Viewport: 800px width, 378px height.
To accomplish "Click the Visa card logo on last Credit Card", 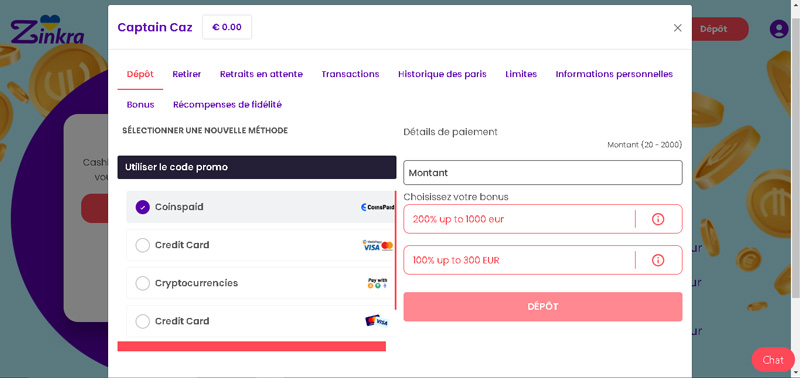I will [377, 321].
